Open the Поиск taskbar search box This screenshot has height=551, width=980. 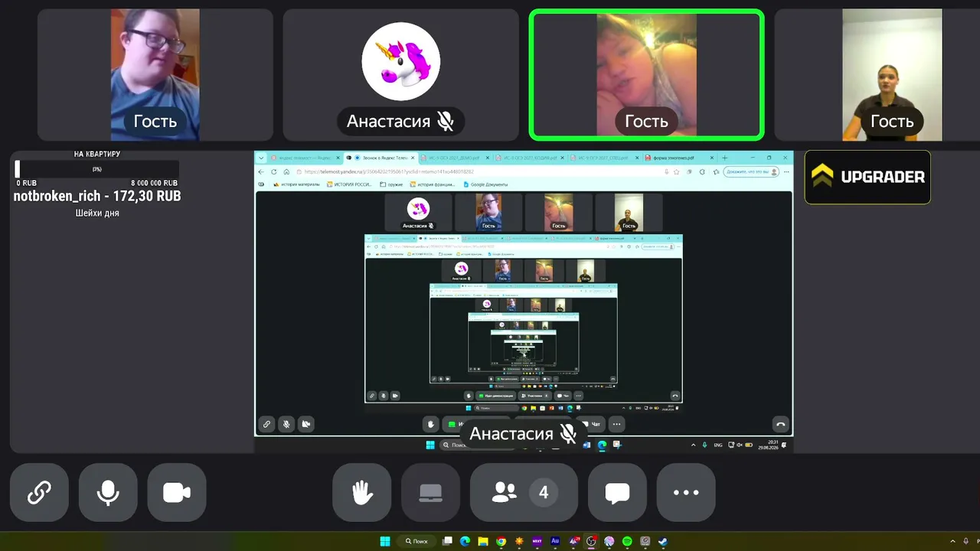click(417, 542)
